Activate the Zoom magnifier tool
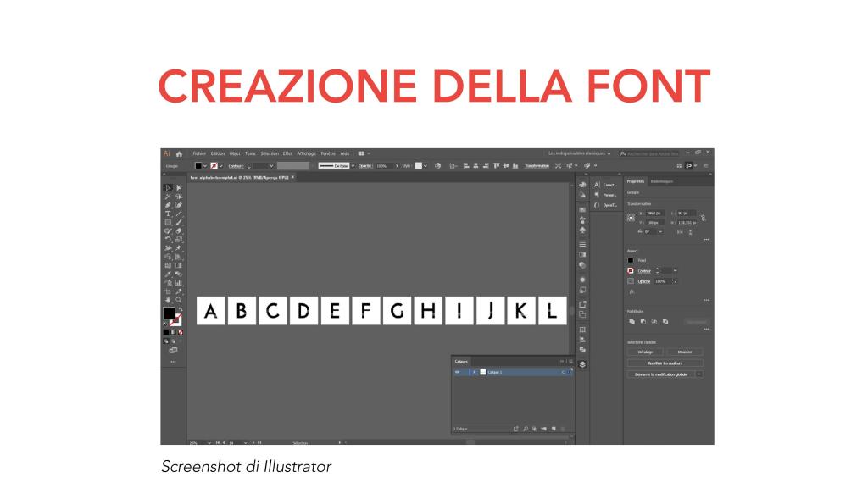868x488 pixels. pos(177,299)
